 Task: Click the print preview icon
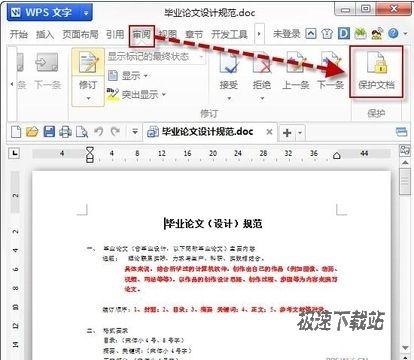(82, 132)
